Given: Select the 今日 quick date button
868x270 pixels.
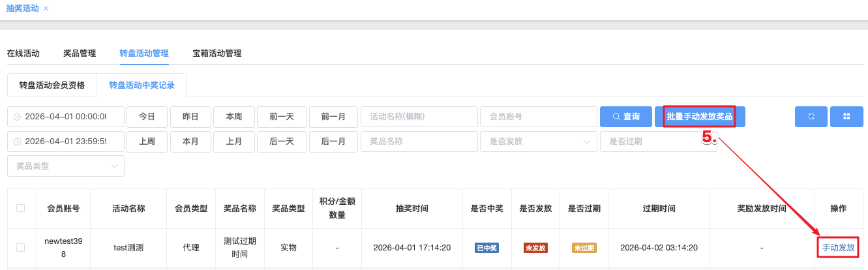Looking at the screenshot, I should (x=147, y=117).
